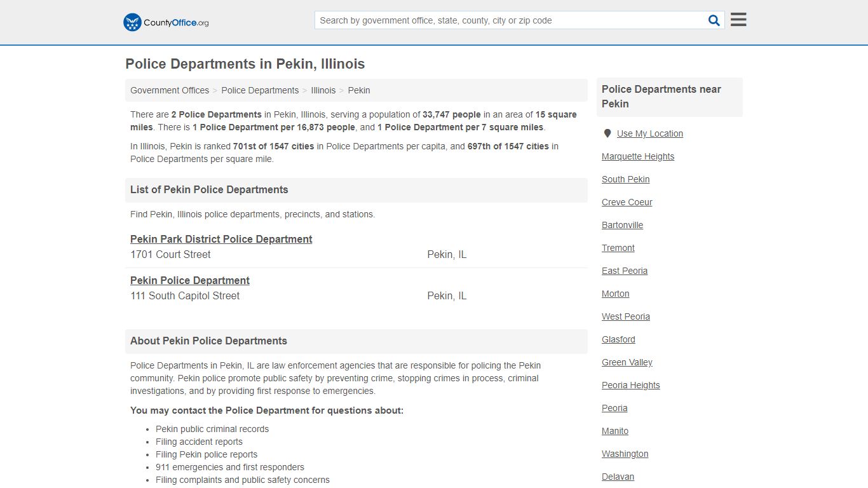Click the magnifier search icon

714,20
